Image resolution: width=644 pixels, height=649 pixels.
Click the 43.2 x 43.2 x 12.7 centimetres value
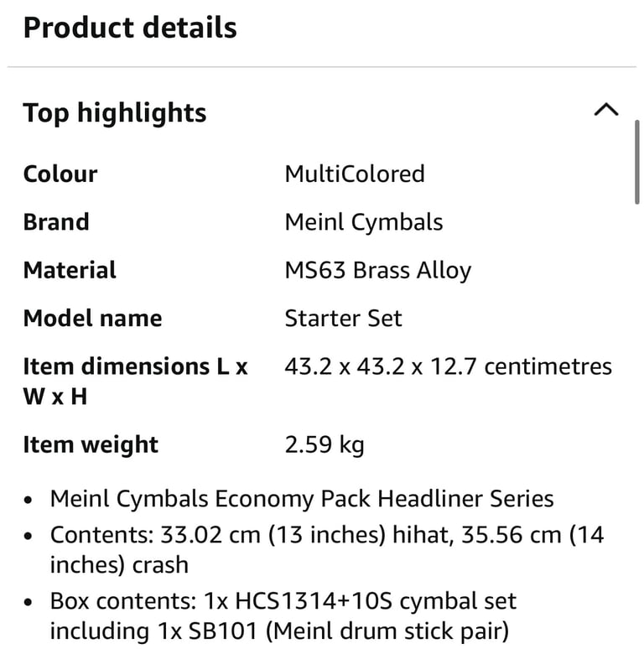point(449,366)
